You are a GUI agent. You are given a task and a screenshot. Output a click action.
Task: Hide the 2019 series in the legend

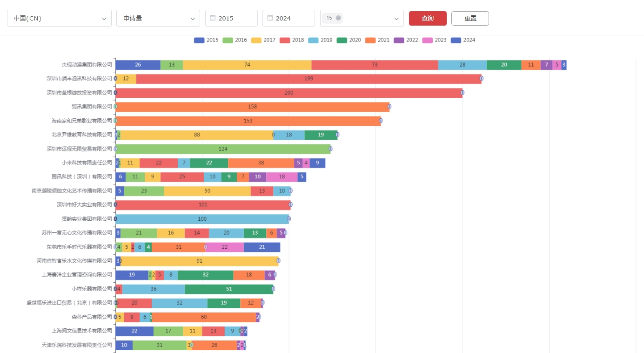point(320,40)
